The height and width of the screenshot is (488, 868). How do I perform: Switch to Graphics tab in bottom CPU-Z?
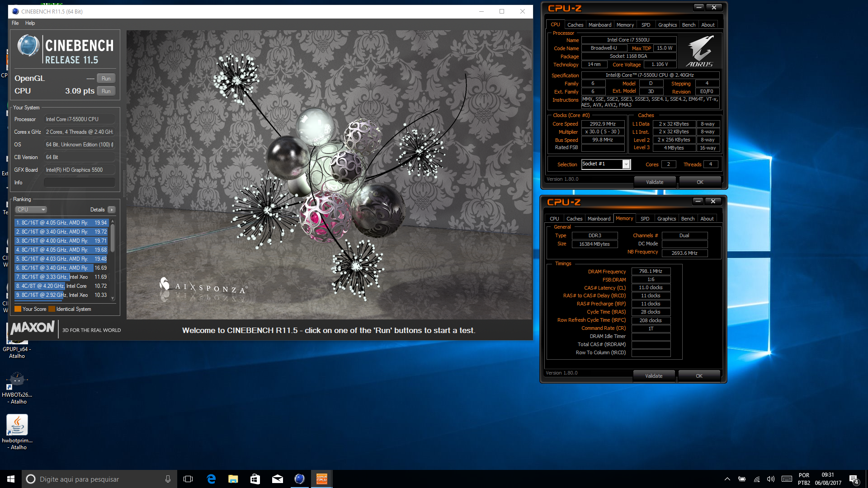coord(666,219)
